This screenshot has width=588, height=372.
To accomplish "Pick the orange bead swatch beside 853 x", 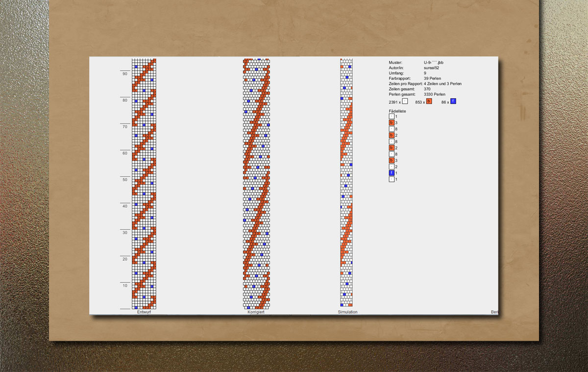I will (429, 101).
